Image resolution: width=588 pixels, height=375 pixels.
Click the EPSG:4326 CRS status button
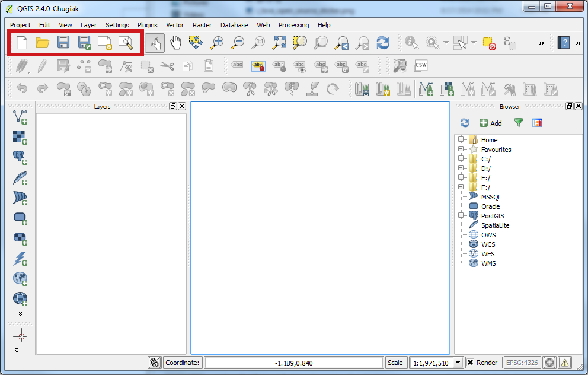[x=520, y=363]
